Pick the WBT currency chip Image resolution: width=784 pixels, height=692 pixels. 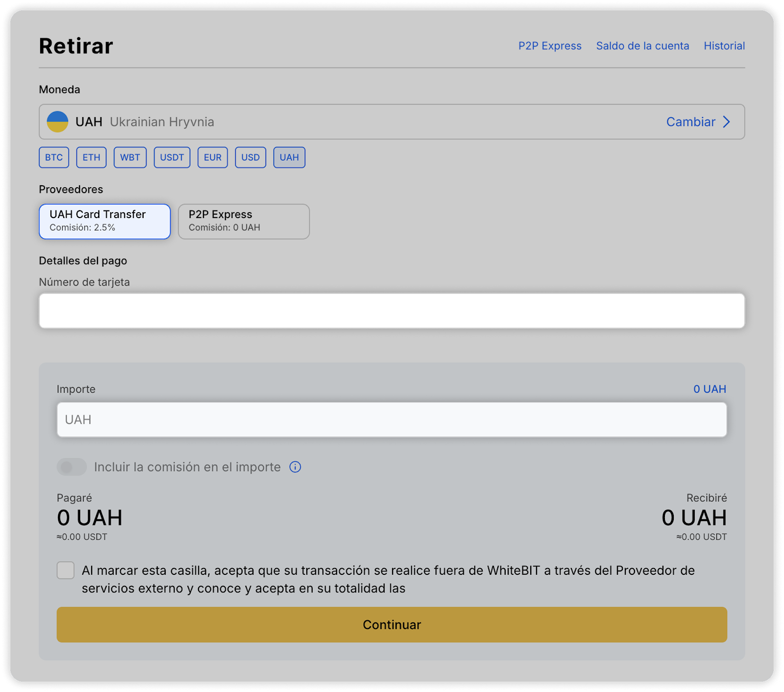[x=130, y=157]
